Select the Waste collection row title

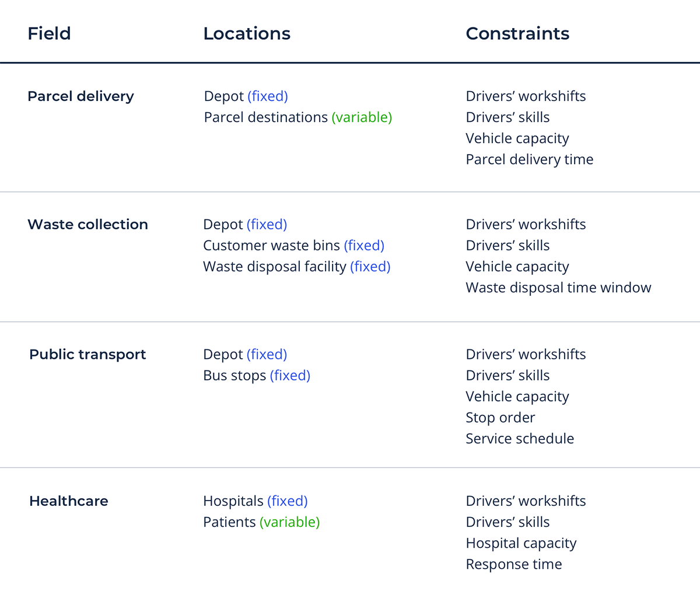pyautogui.click(x=87, y=225)
